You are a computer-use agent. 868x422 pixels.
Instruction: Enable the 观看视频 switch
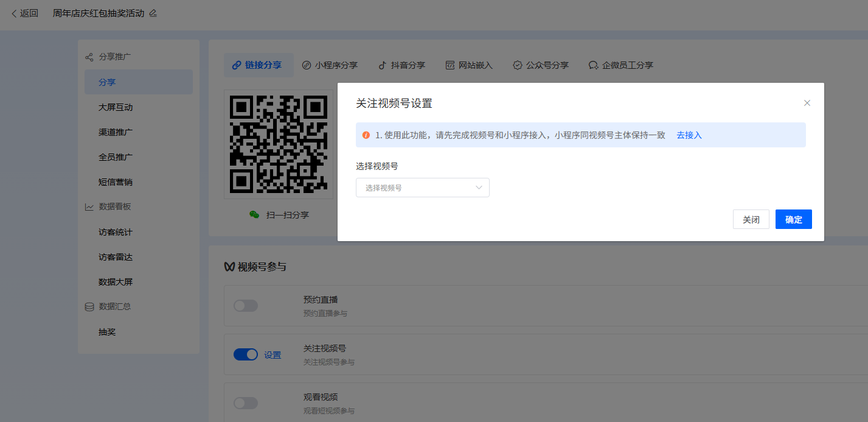click(246, 403)
